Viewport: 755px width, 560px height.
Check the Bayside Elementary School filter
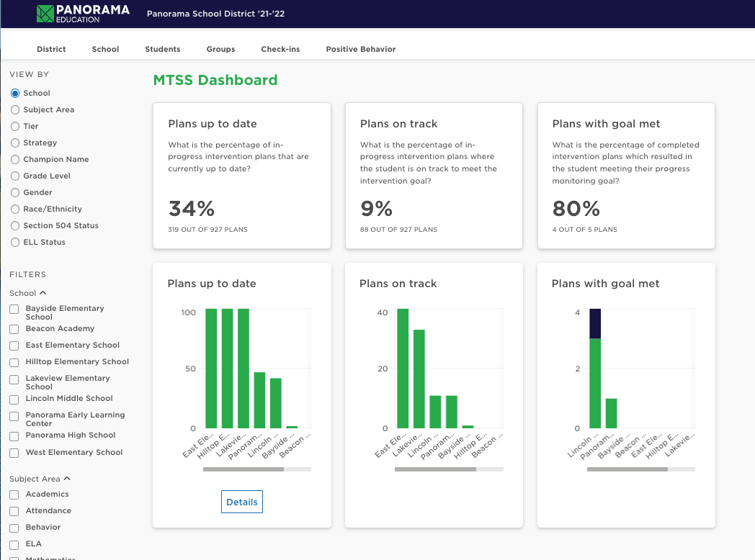[x=14, y=308]
